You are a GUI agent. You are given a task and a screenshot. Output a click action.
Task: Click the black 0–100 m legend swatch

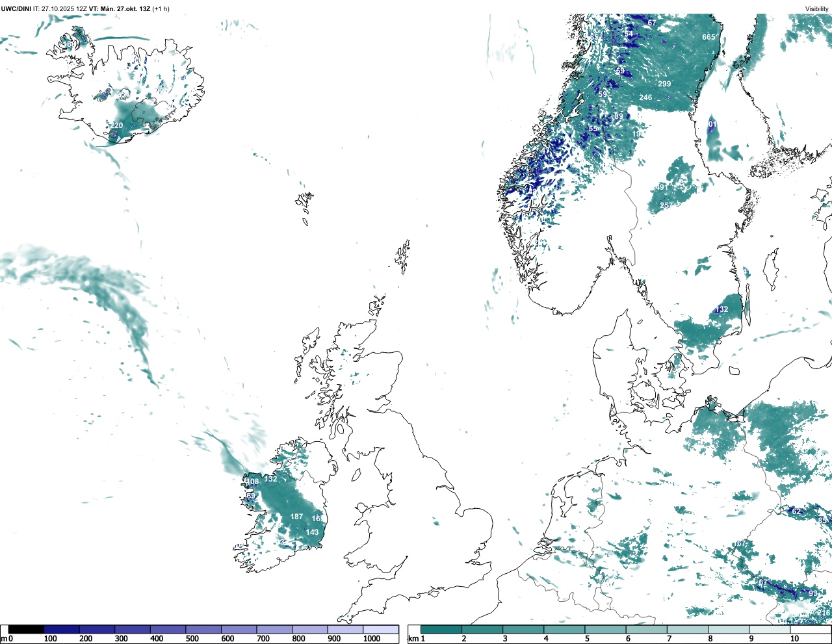(26, 629)
